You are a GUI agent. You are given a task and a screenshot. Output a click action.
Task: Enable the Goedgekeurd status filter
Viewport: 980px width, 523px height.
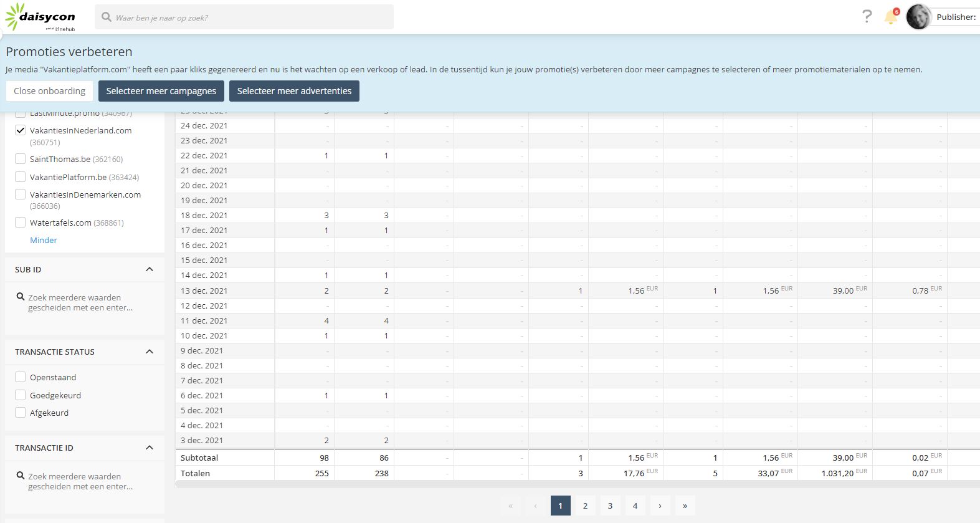(21, 395)
